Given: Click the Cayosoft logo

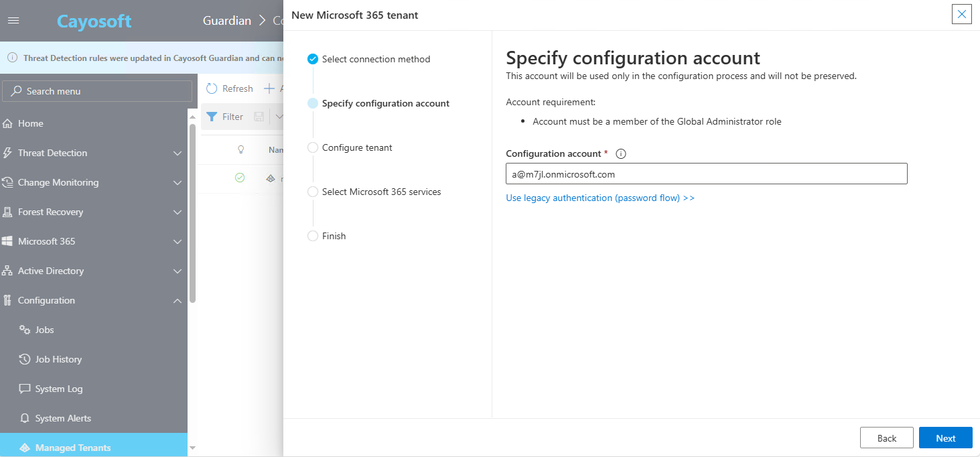Looking at the screenshot, I should pos(94,21).
